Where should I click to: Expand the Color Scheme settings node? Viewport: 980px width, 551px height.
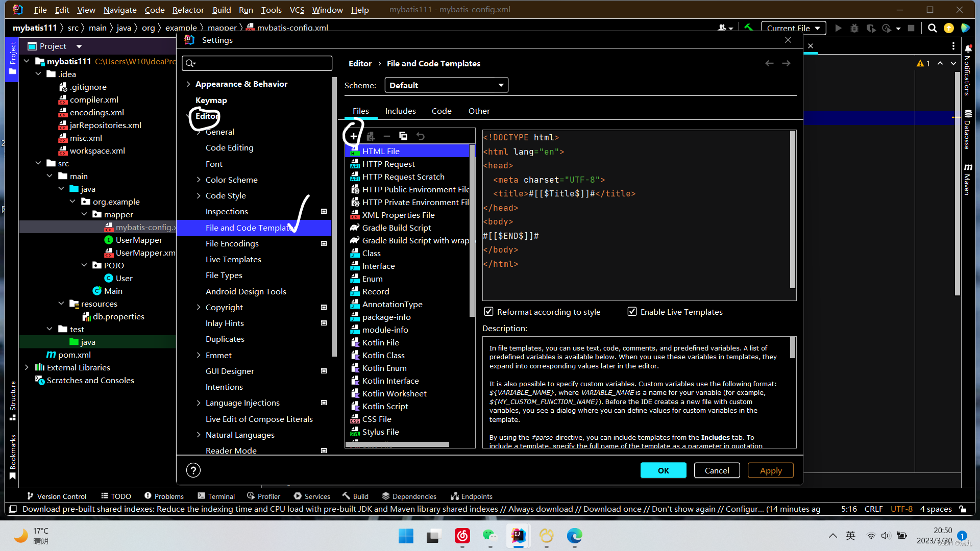click(199, 180)
